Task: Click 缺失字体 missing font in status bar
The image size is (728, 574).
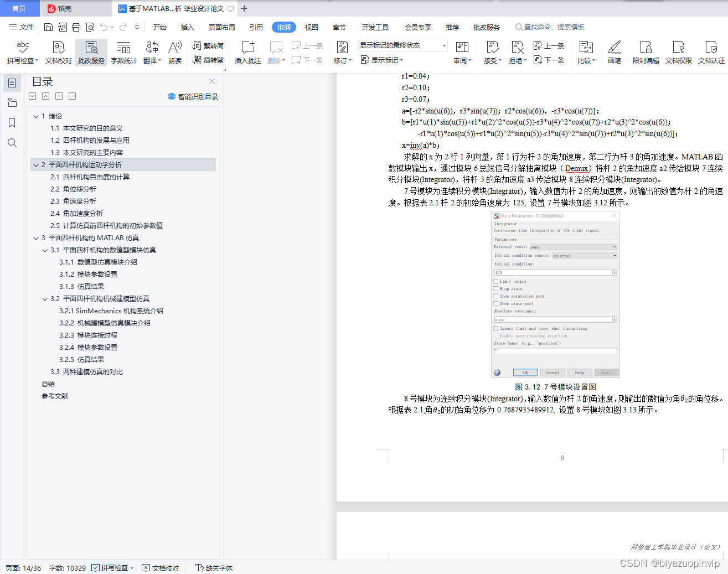Action: pyautogui.click(x=214, y=568)
